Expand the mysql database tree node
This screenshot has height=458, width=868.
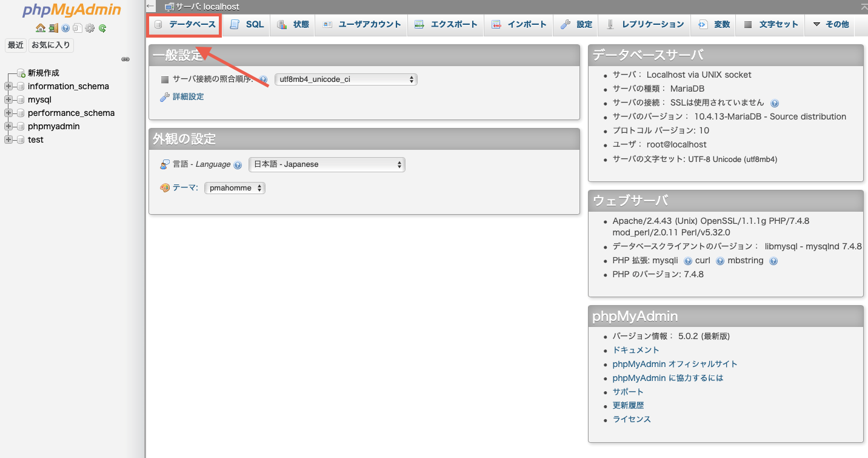coord(8,99)
